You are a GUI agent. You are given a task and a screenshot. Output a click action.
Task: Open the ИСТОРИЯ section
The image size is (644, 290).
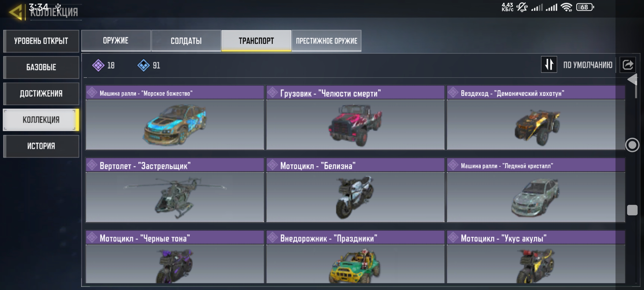tap(41, 146)
